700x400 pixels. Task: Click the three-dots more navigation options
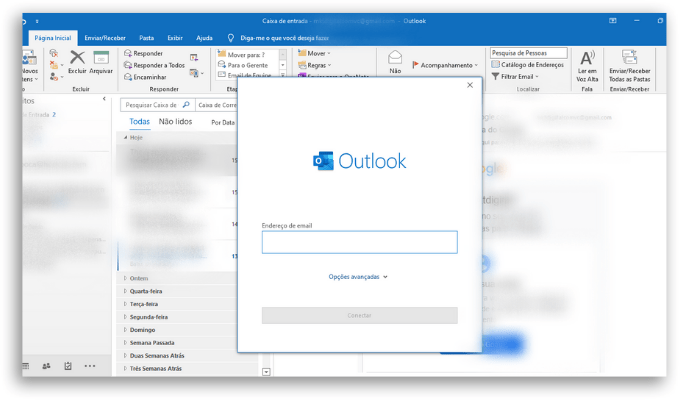coord(90,366)
